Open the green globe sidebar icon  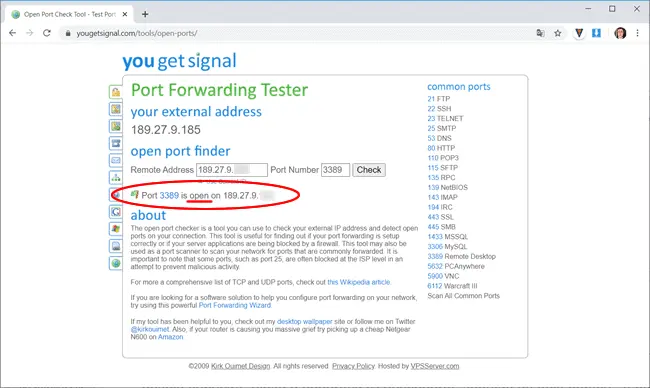click(x=116, y=263)
